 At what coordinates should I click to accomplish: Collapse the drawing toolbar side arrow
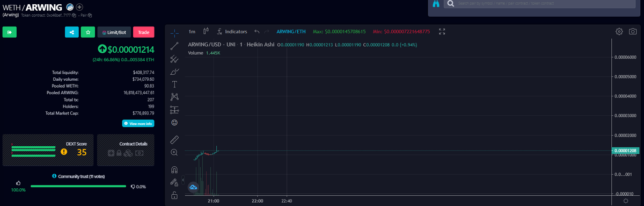pyautogui.click(x=183, y=180)
